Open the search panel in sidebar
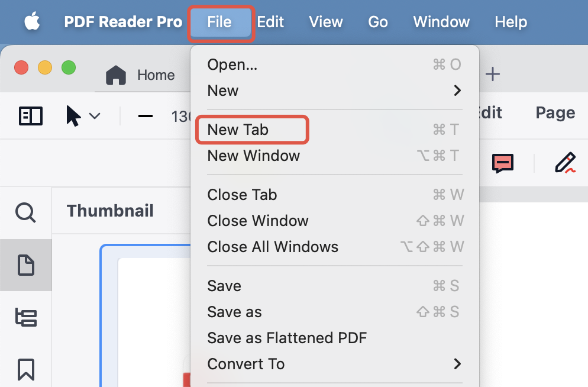Viewport: 588px width, 387px height. click(x=25, y=212)
